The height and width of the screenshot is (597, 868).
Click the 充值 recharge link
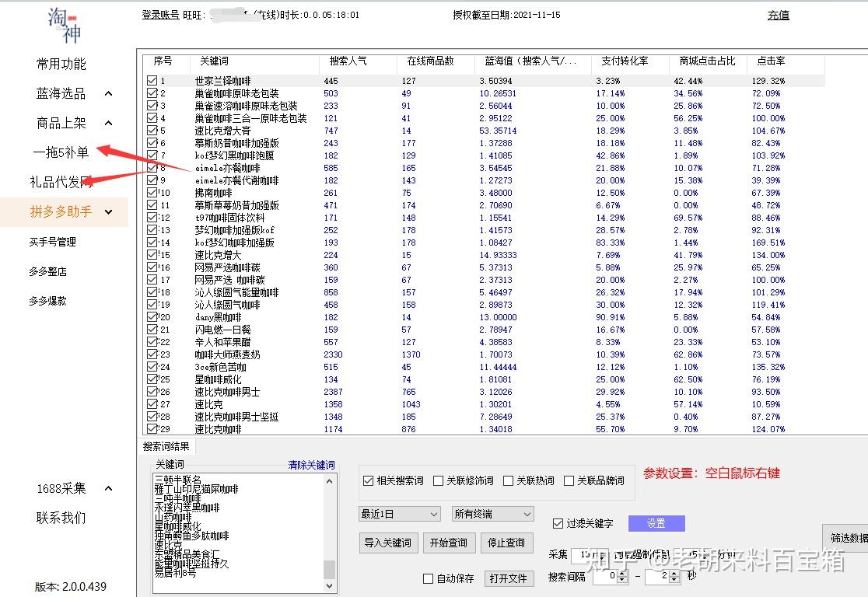tap(779, 15)
